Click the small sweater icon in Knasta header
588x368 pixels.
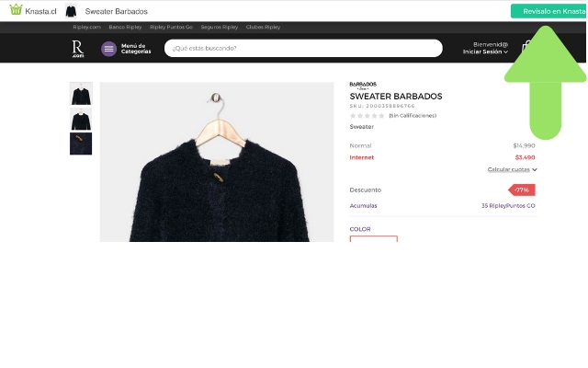click(71, 11)
